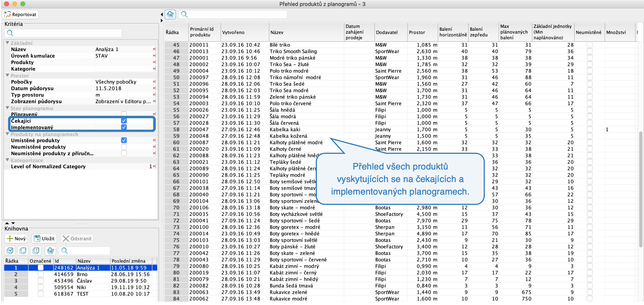Image resolution: width=644 pixels, height=305 pixels.
Task: Collapse the Základní section
Action: [8, 43]
